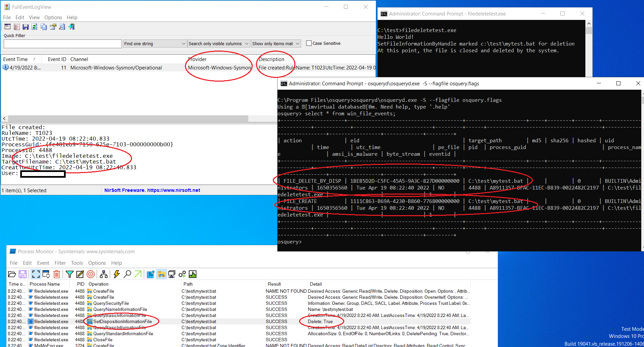Image resolution: width=644 pixels, height=347 pixels.
Task: Toggle Show Network Activity
Action: pyautogui.click(x=172, y=274)
